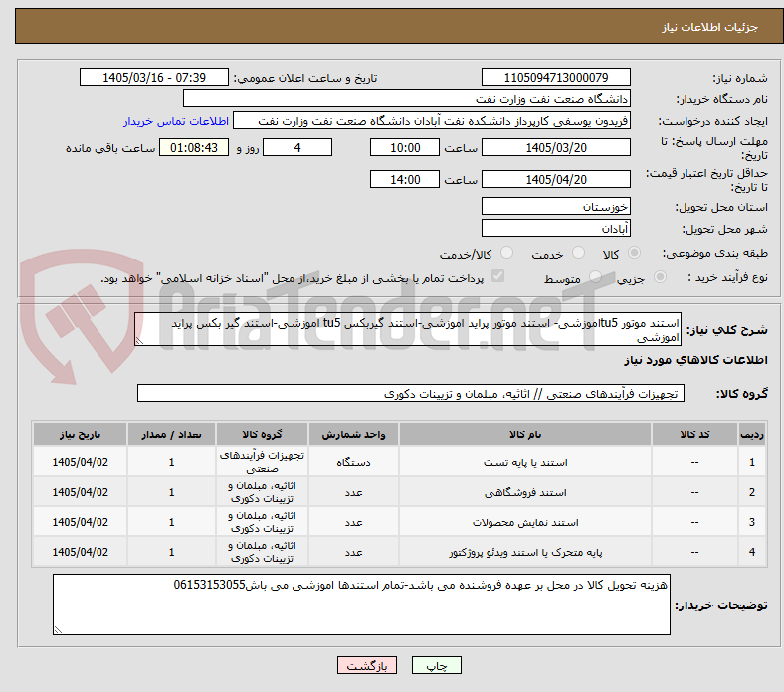Image resolution: width=784 pixels, height=692 pixels.
Task: Click the goods group field تجهیزات فرآیندهای صنعتی
Action: tap(411, 393)
